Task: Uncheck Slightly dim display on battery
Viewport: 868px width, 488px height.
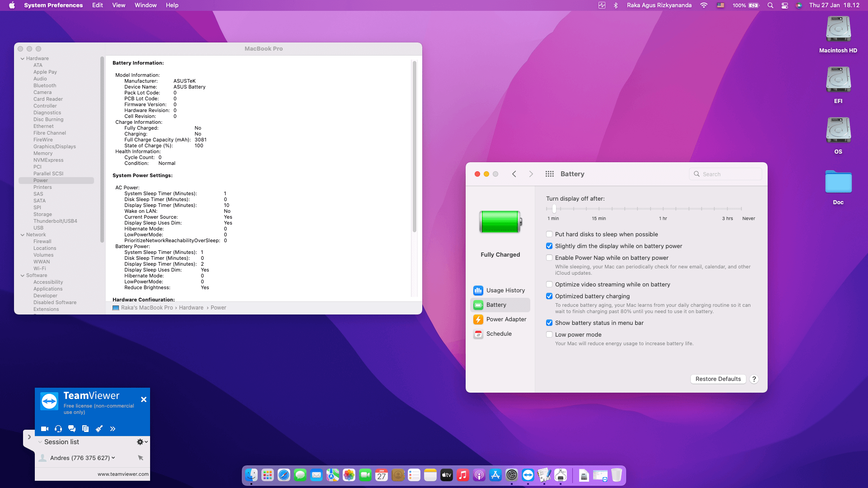Action: [549, 246]
